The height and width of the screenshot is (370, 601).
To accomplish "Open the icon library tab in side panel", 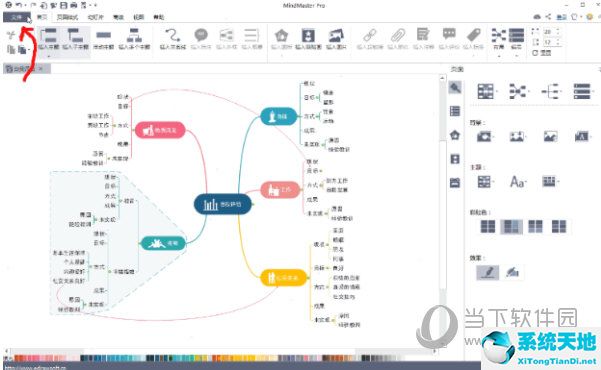I will tap(455, 135).
